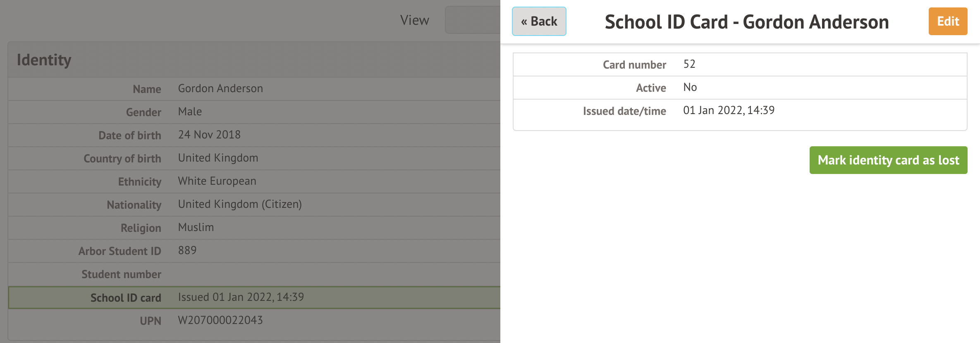The width and height of the screenshot is (980, 343).
Task: Click the School ID Card slide-over title
Action: [746, 22]
